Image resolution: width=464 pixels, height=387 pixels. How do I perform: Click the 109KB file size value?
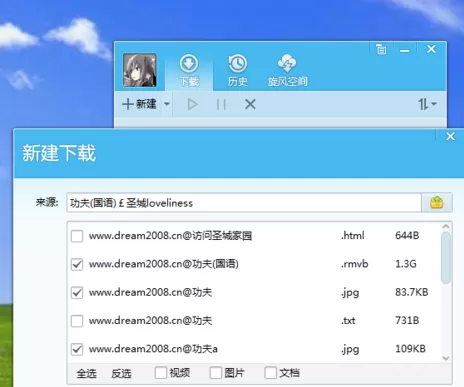[x=410, y=349]
